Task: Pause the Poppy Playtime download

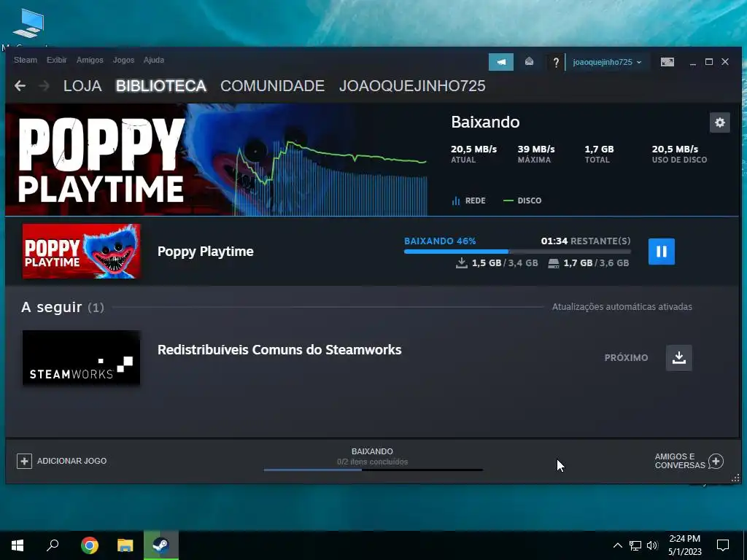Action: (661, 252)
